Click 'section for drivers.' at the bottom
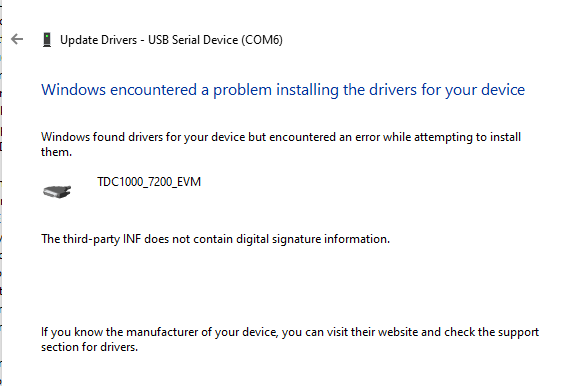The width and height of the screenshot is (570, 386). [89, 347]
